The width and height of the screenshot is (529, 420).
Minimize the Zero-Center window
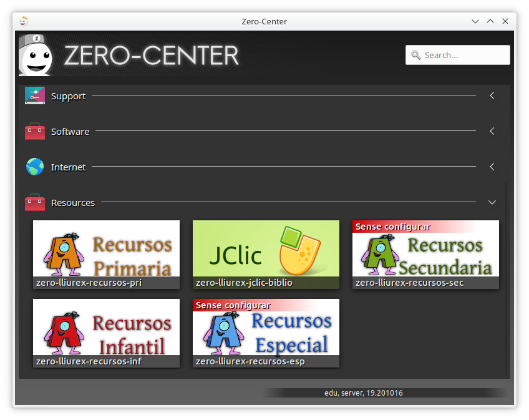(x=475, y=21)
